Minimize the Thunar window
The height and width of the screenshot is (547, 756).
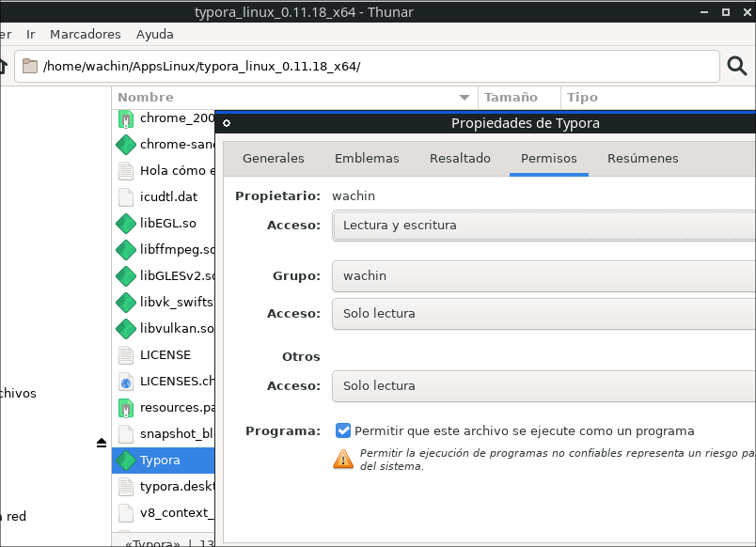click(x=704, y=12)
